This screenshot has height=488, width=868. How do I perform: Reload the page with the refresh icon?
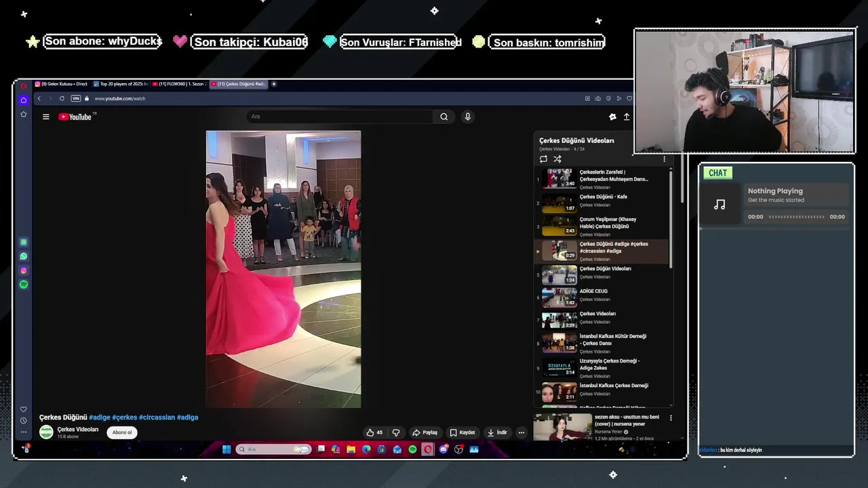[62, 98]
